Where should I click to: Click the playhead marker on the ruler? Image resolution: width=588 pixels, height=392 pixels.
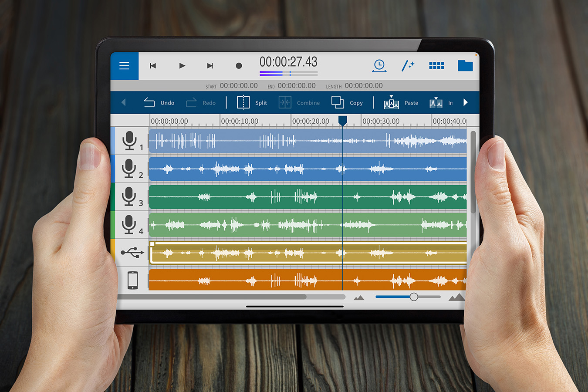pyautogui.click(x=343, y=120)
